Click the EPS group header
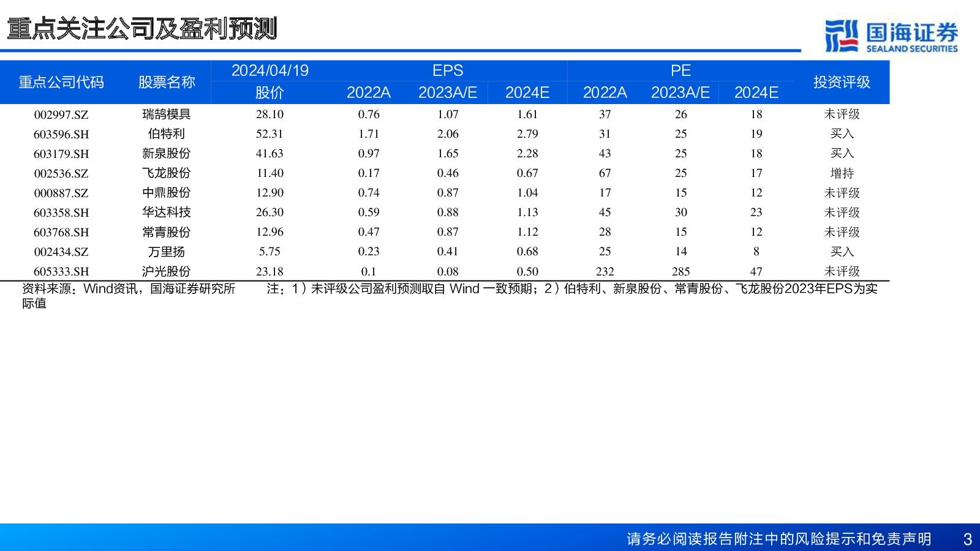The width and height of the screenshot is (980, 551). pos(448,70)
